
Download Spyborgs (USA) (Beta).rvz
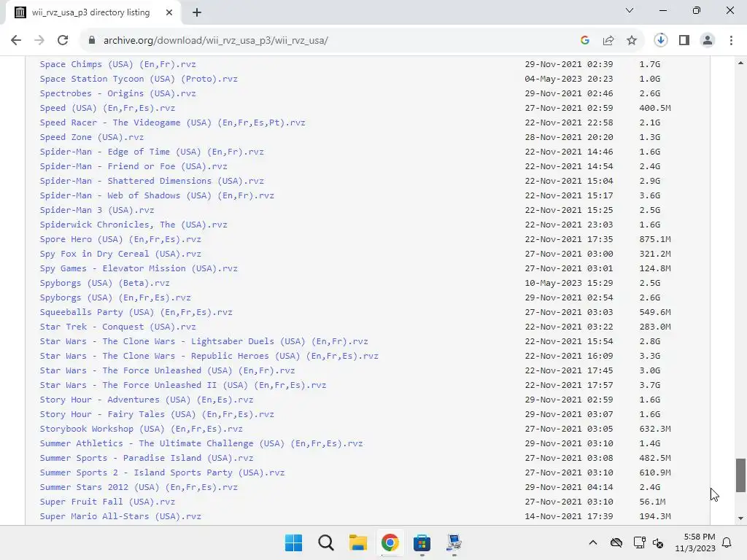point(104,283)
